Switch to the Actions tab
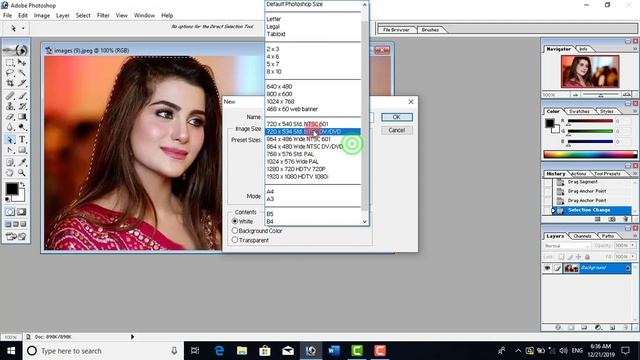640x360 pixels. tap(578, 173)
